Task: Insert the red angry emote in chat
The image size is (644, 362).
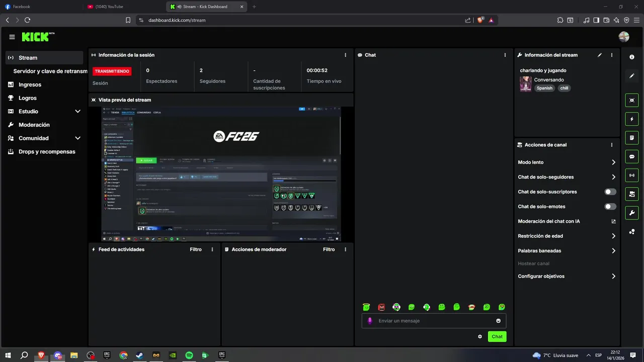Action: click(381, 307)
